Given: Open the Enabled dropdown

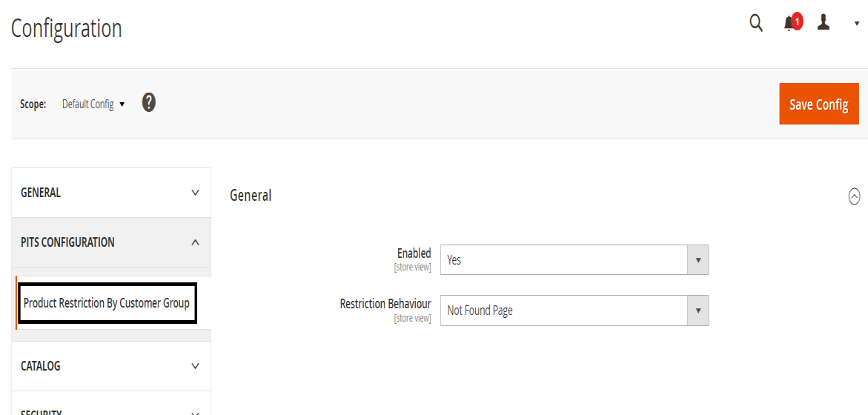Looking at the screenshot, I should 564,260.
